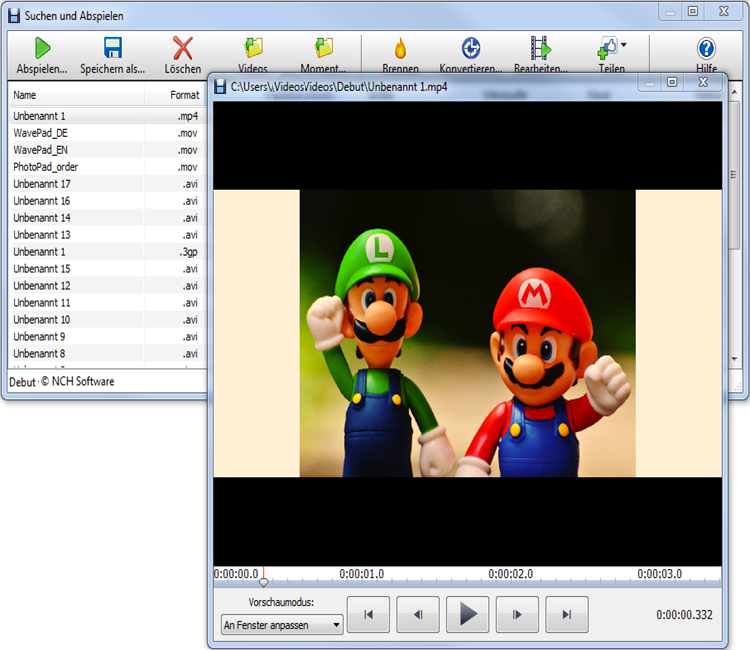
Task: Click the Konvertieren icon
Action: click(471, 48)
